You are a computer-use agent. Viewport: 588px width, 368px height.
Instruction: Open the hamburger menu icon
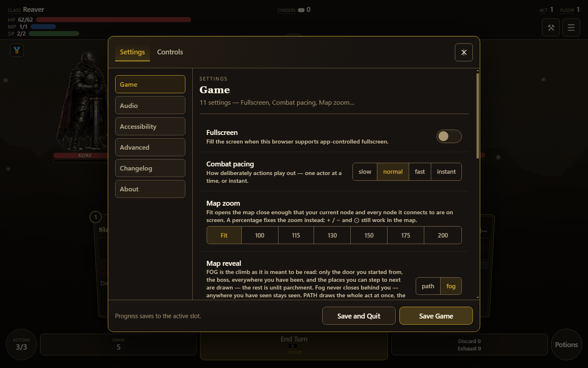click(571, 27)
